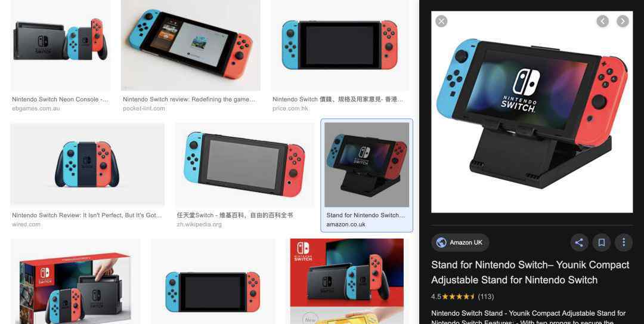The image size is (644, 324).
Task: Open pocket-lint Nintendo Switch review image
Action: pyautogui.click(x=191, y=45)
